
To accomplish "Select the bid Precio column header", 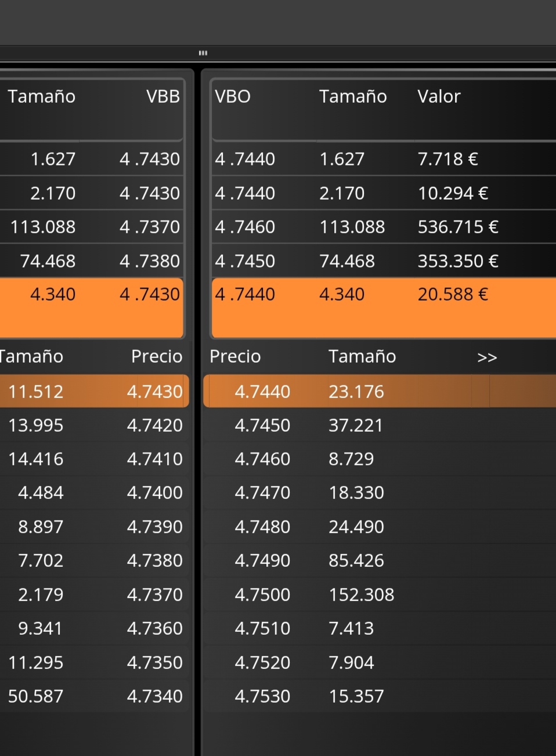I will coord(157,356).
